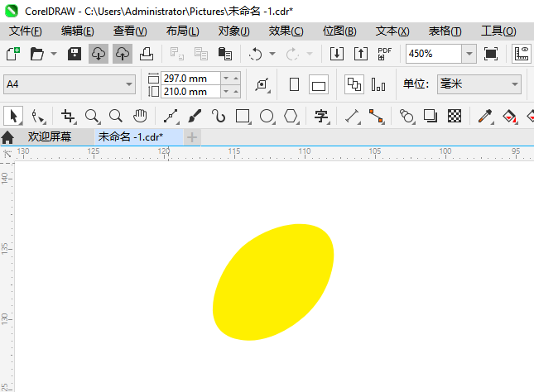The width and height of the screenshot is (534, 392).
Task: Click the cloud download icon
Action: click(x=99, y=54)
